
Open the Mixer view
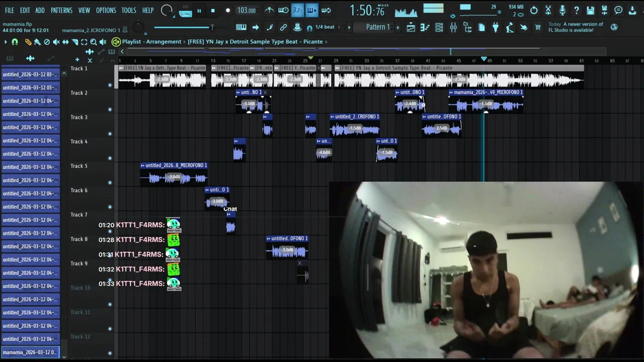point(453,27)
